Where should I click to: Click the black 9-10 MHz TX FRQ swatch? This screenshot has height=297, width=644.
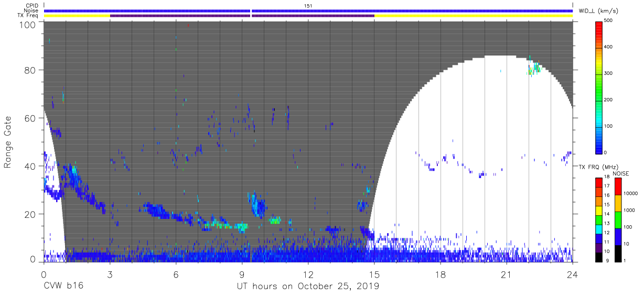click(x=598, y=256)
